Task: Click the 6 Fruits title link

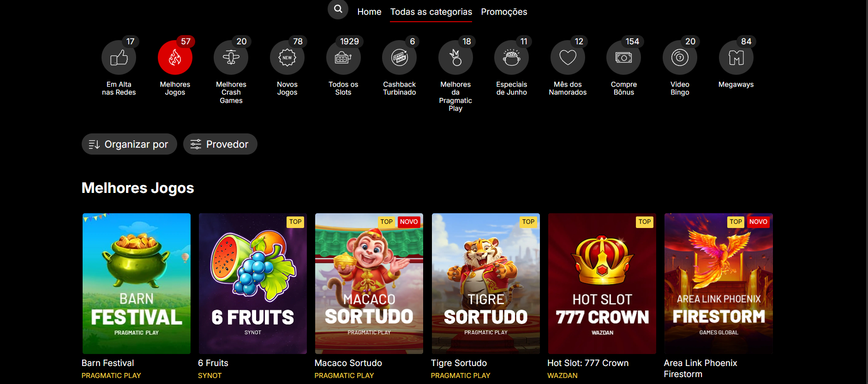Action: coord(213,363)
